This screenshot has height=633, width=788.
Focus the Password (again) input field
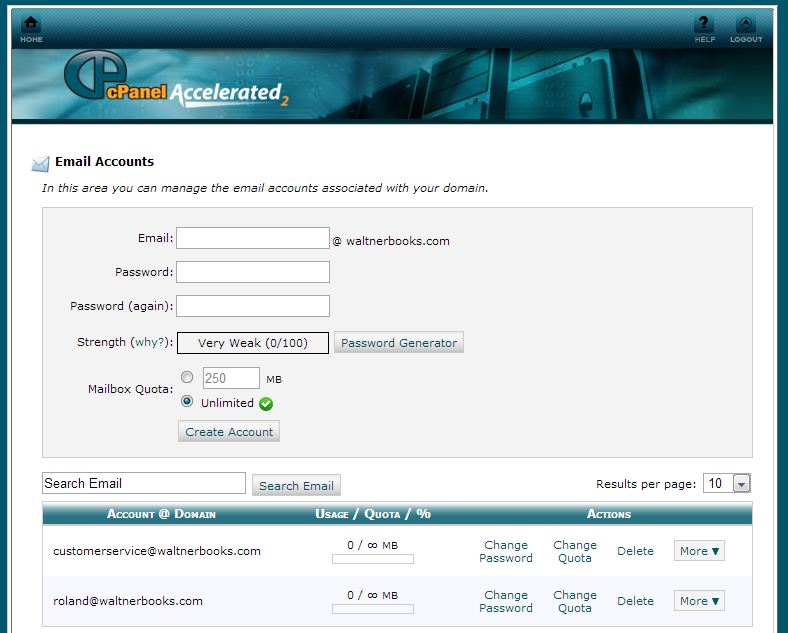tap(253, 306)
